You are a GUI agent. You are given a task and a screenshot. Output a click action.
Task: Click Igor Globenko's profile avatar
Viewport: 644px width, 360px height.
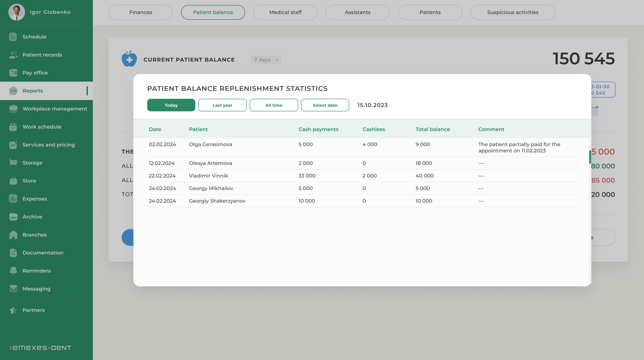pyautogui.click(x=17, y=12)
